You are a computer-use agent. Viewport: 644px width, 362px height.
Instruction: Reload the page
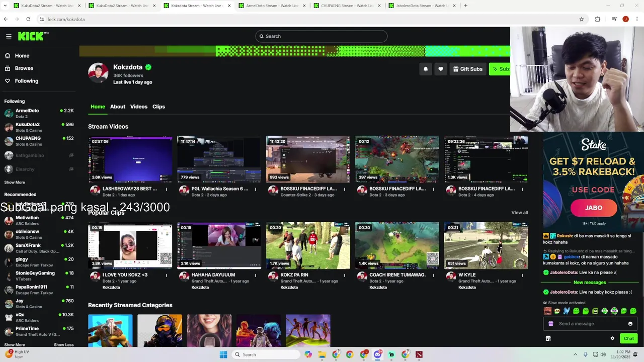click(x=28, y=19)
